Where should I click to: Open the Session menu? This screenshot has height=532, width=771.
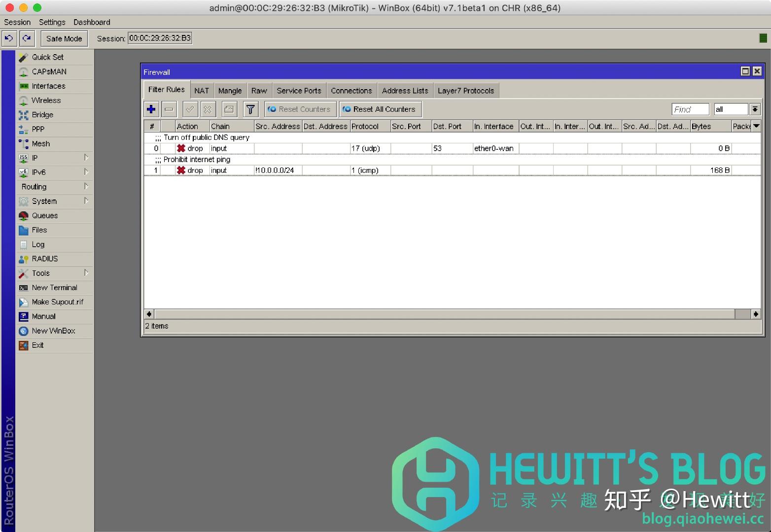17,22
